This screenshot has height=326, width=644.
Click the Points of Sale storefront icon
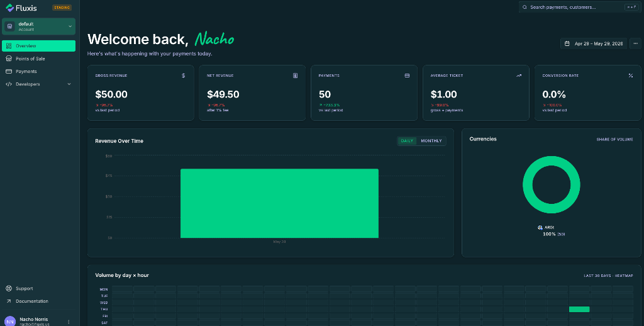click(x=9, y=59)
